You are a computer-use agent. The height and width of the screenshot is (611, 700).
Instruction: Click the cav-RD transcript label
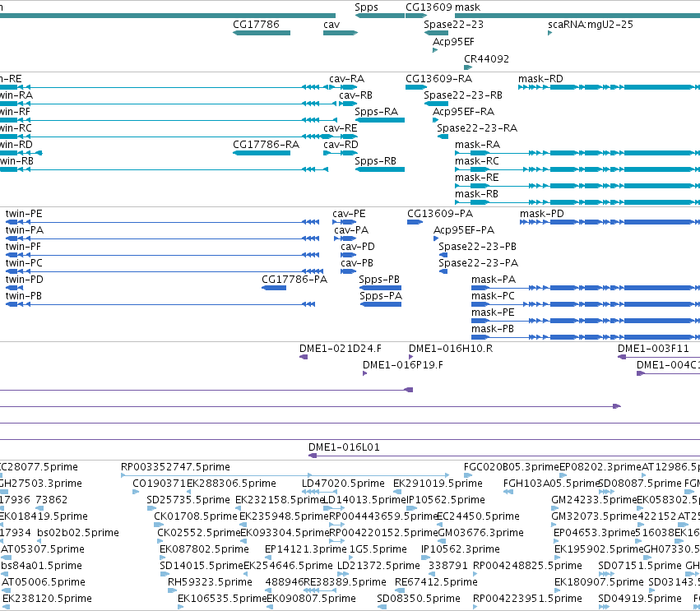341,145
